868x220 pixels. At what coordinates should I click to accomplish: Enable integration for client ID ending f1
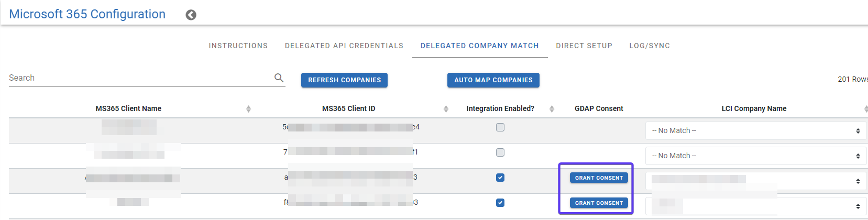click(x=500, y=152)
